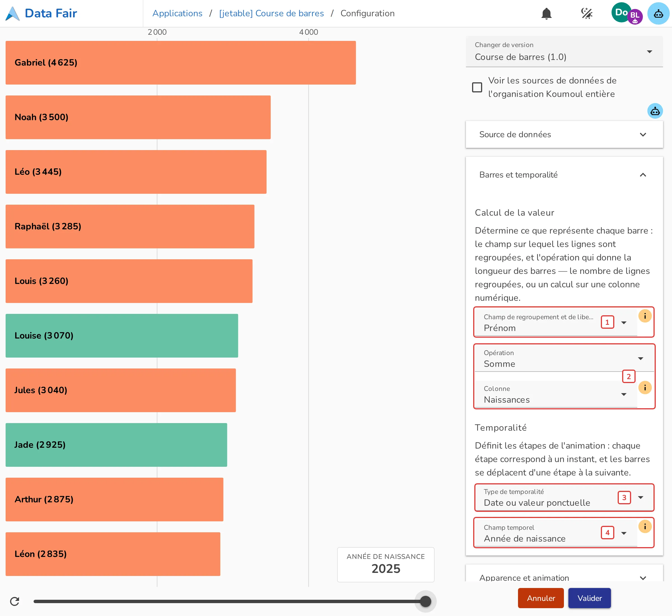Open the assistant robot icon in header
Screen dimensions: 672x616
click(x=658, y=13)
